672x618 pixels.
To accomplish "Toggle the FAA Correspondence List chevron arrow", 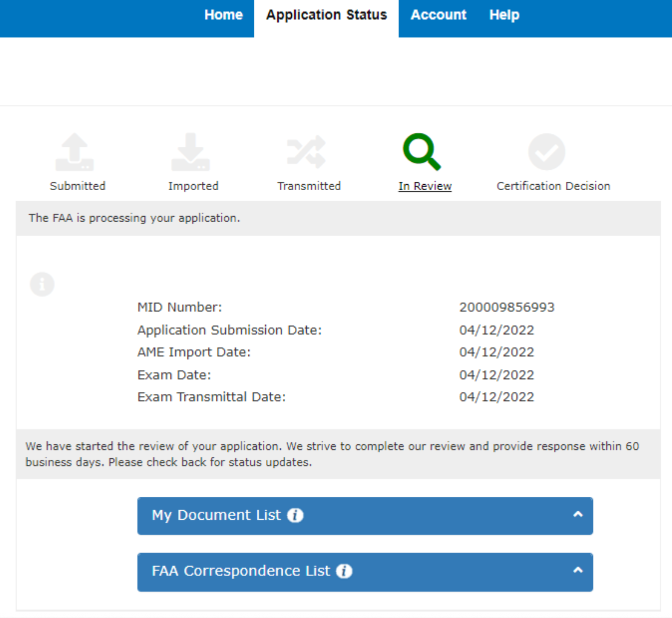I will [577, 570].
